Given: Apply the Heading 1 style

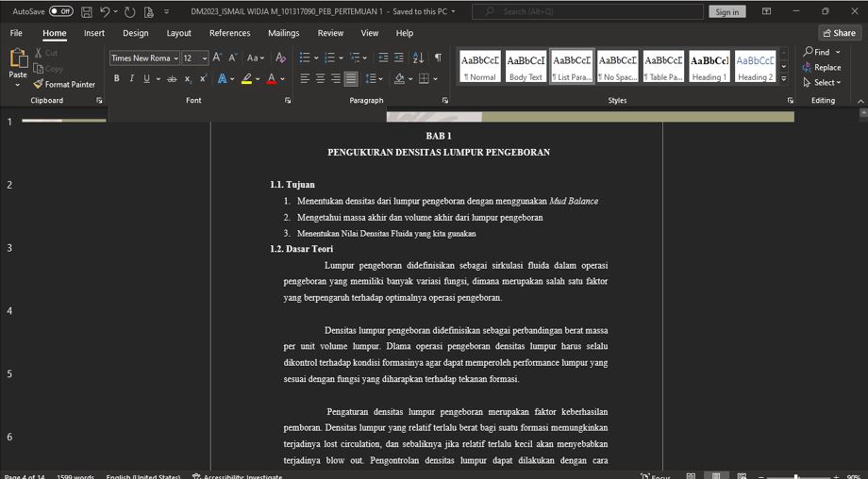Looking at the screenshot, I should [x=709, y=66].
